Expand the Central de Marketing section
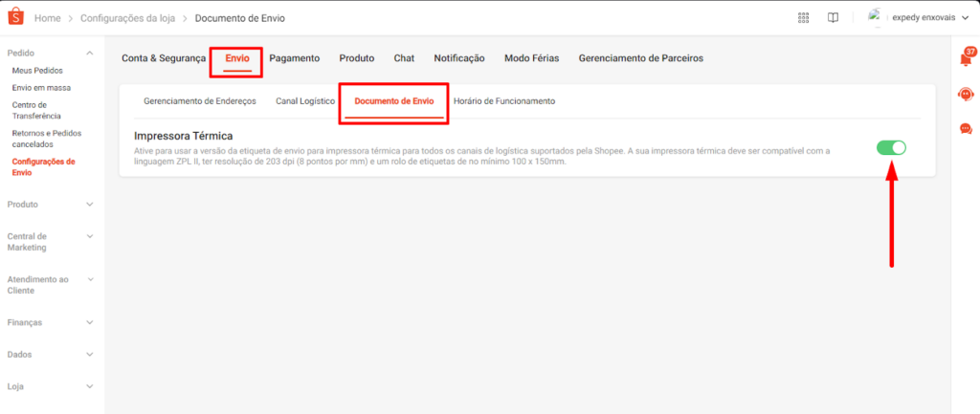This screenshot has height=414, width=980. point(90,236)
